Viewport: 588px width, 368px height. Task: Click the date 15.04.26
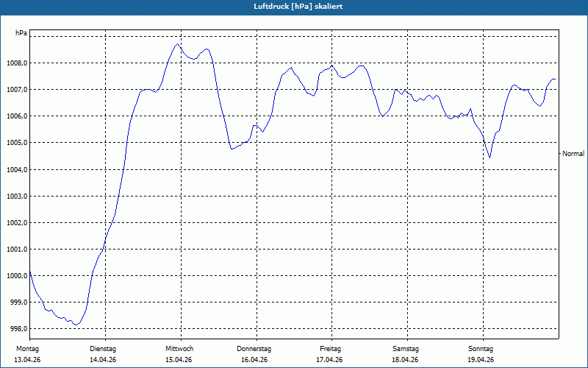point(179,360)
